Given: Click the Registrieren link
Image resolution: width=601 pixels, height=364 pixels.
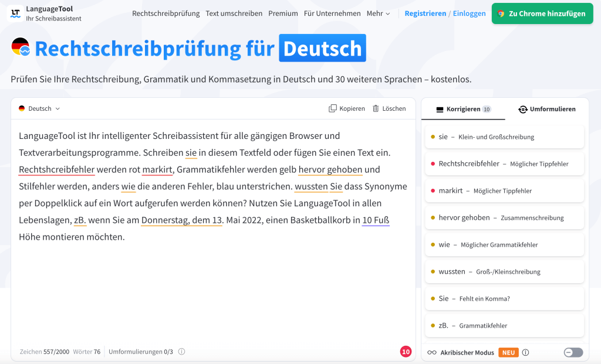Looking at the screenshot, I should click(x=425, y=13).
